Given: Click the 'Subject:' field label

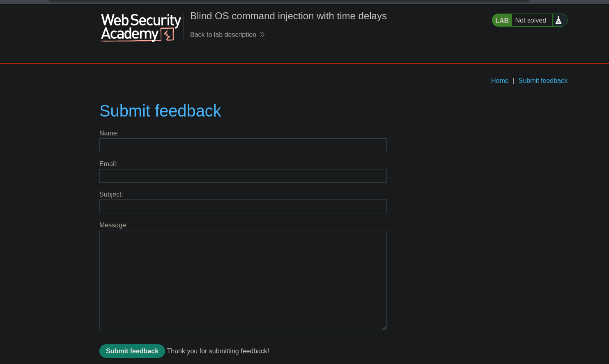Looking at the screenshot, I should click(x=111, y=195).
